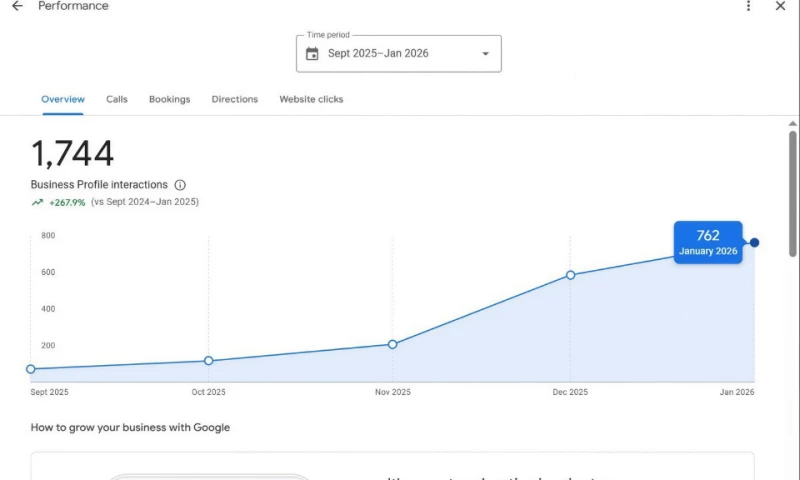This screenshot has height=480, width=800.
Task: Select the Website clicks tab
Action: (x=311, y=99)
